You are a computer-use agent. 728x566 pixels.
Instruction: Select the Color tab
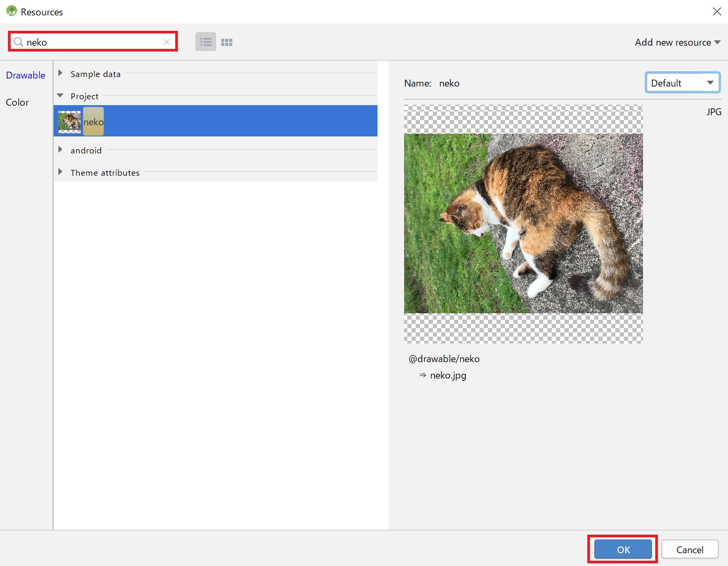coord(18,102)
